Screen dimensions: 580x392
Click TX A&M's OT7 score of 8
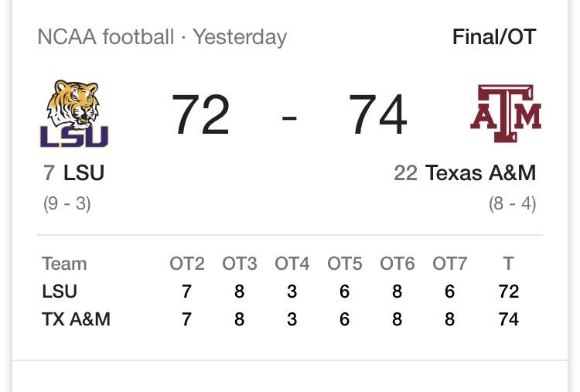click(x=449, y=319)
